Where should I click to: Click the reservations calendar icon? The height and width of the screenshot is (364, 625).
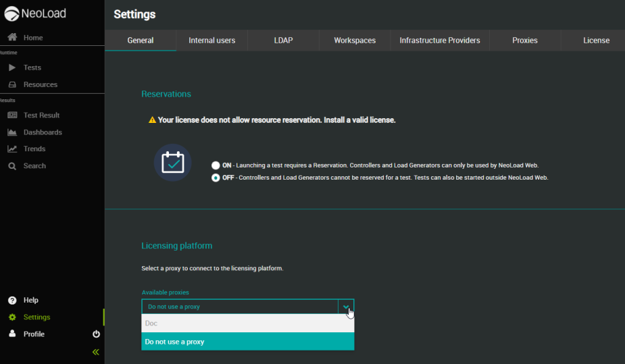(172, 163)
